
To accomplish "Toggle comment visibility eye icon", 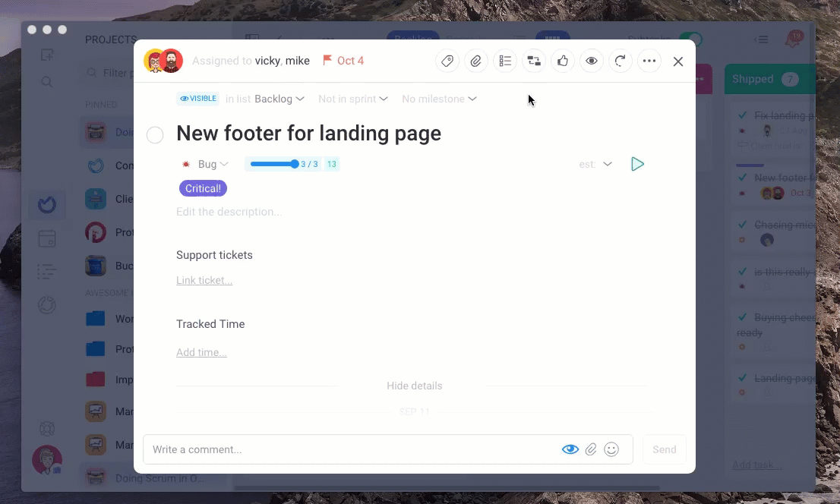I will click(570, 449).
